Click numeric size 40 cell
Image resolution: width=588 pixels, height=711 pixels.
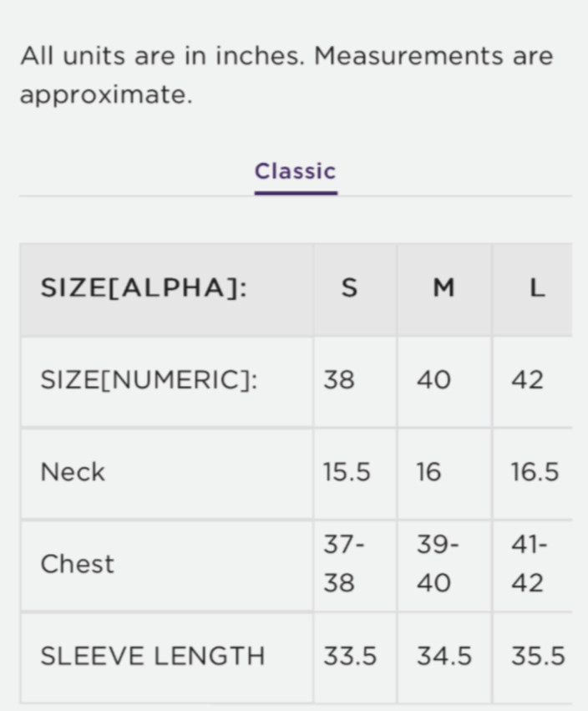tap(434, 380)
